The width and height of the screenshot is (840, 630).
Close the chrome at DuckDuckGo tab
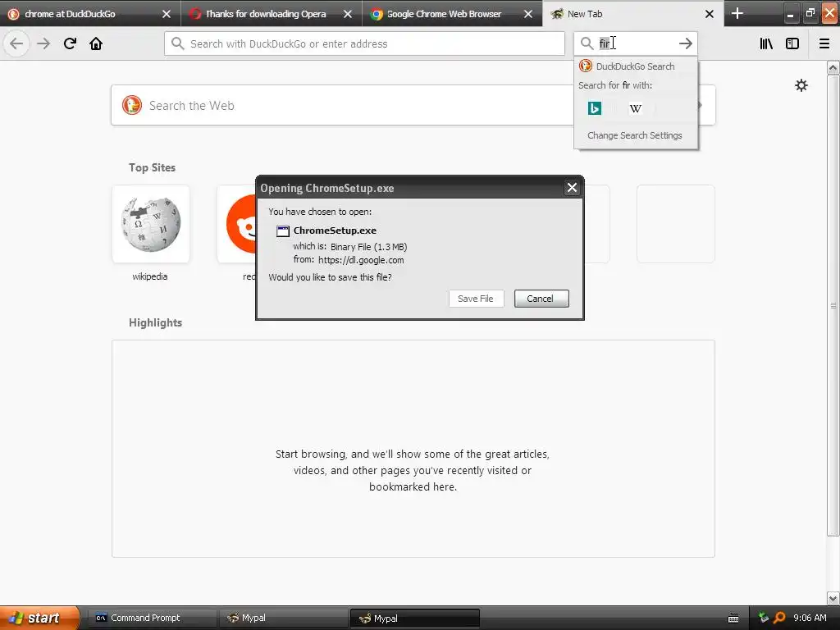(x=167, y=14)
